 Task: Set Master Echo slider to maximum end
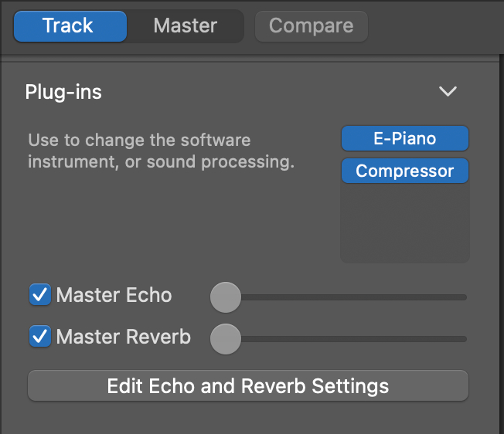click(x=465, y=297)
